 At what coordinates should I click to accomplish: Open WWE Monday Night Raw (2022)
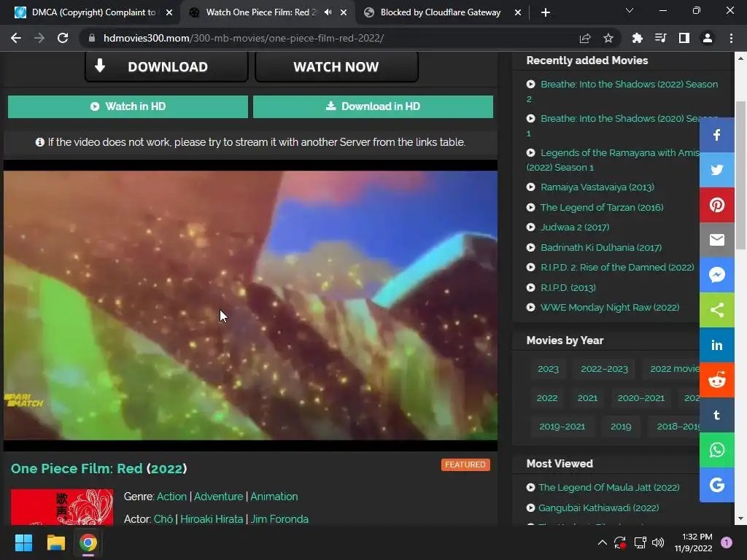click(610, 307)
